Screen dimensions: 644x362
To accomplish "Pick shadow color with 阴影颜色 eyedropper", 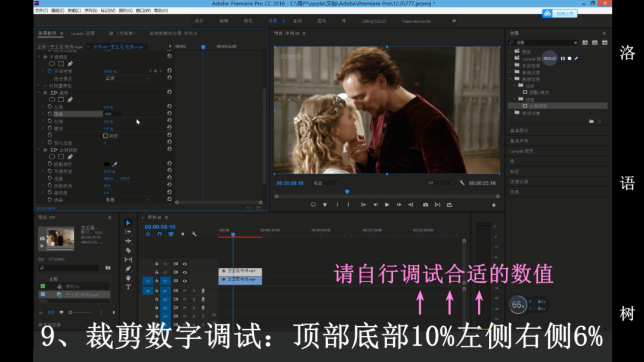I will point(115,165).
